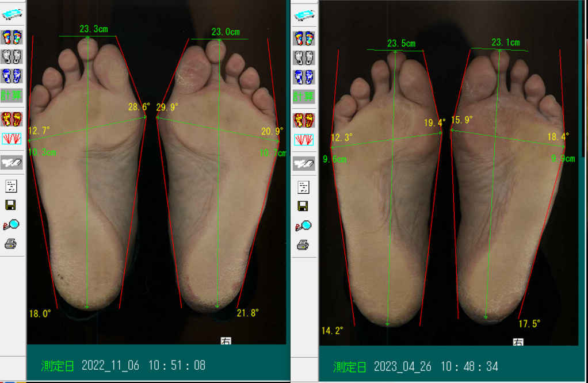Screen dimensions: 588x383
Task: Choose the grayscale footprint view in the left toolbar
Action: point(12,56)
